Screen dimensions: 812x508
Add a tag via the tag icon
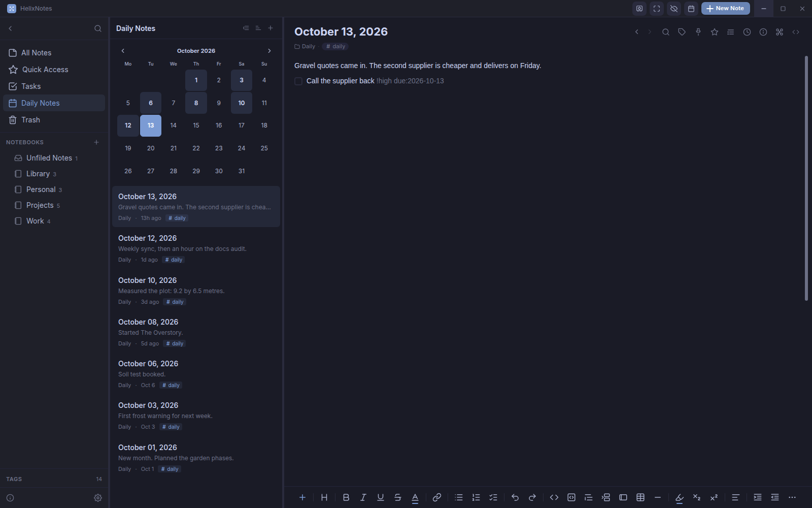coord(682,32)
